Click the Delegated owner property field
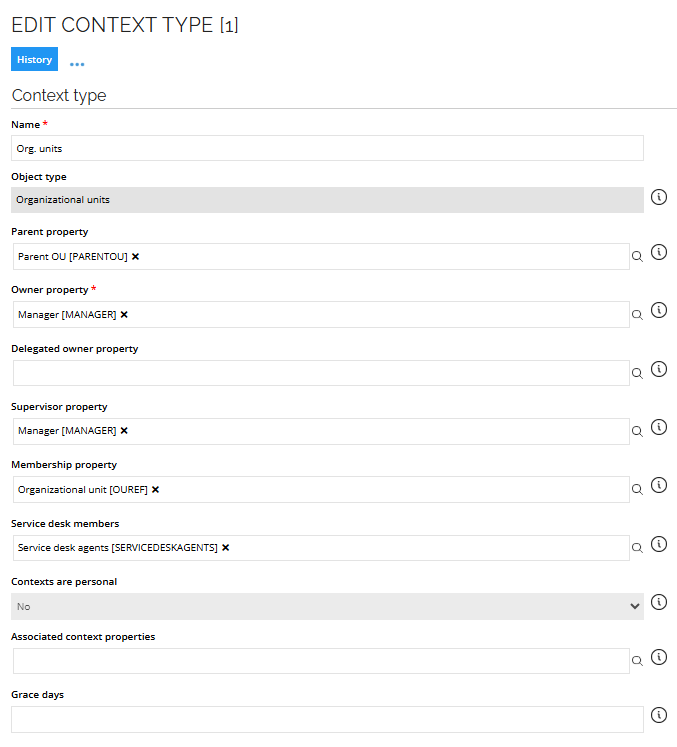 pos(321,373)
